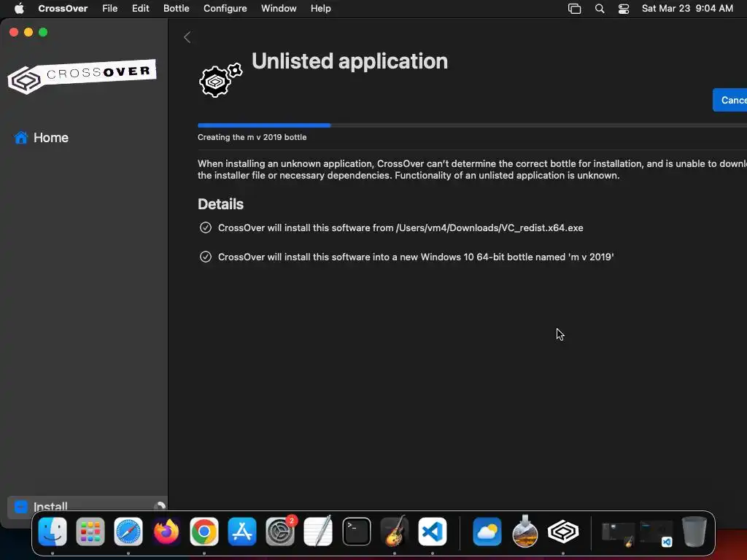Open Terminal from the Dock
Viewport: 747px width, 560px height.
click(356, 532)
